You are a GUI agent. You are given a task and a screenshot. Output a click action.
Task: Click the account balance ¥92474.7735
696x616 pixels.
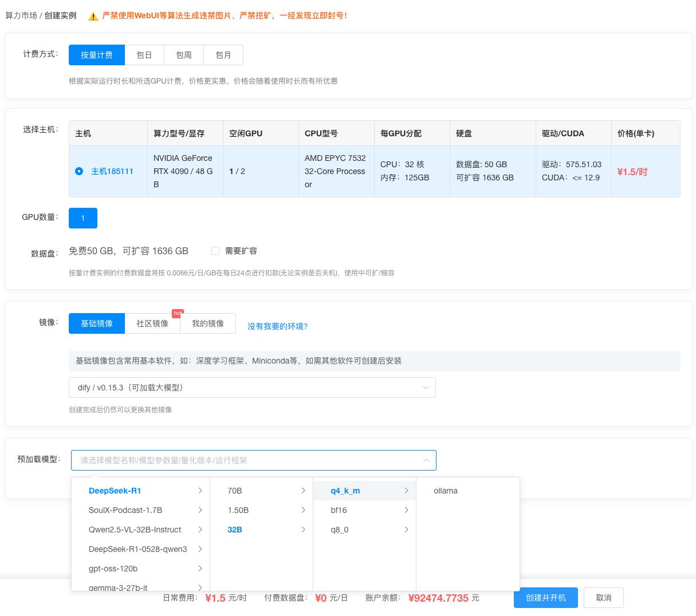pos(438,598)
